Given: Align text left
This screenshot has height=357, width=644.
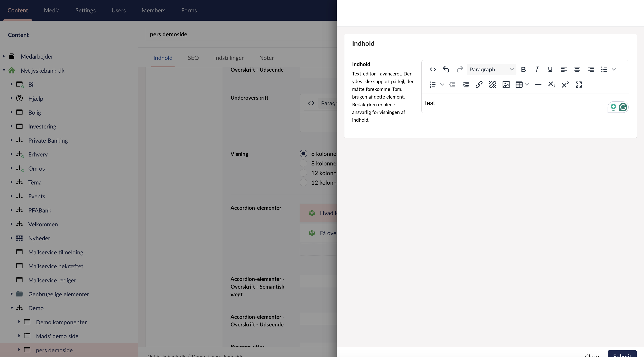Looking at the screenshot, I should click(x=563, y=69).
